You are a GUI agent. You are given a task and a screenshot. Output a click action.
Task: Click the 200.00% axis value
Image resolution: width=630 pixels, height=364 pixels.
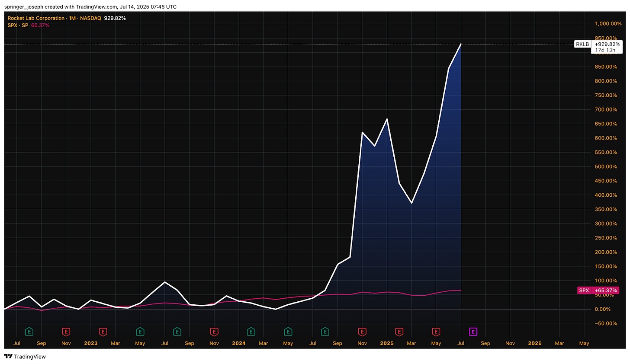coord(606,252)
